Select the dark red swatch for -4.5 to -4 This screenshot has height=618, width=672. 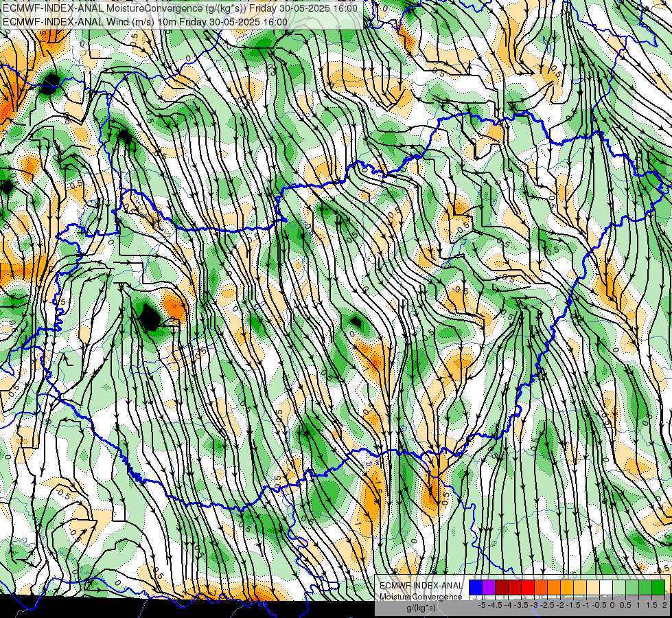point(502,587)
